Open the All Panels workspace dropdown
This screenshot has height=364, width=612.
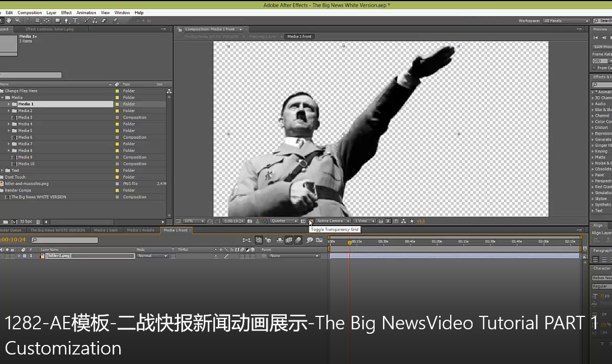click(566, 21)
